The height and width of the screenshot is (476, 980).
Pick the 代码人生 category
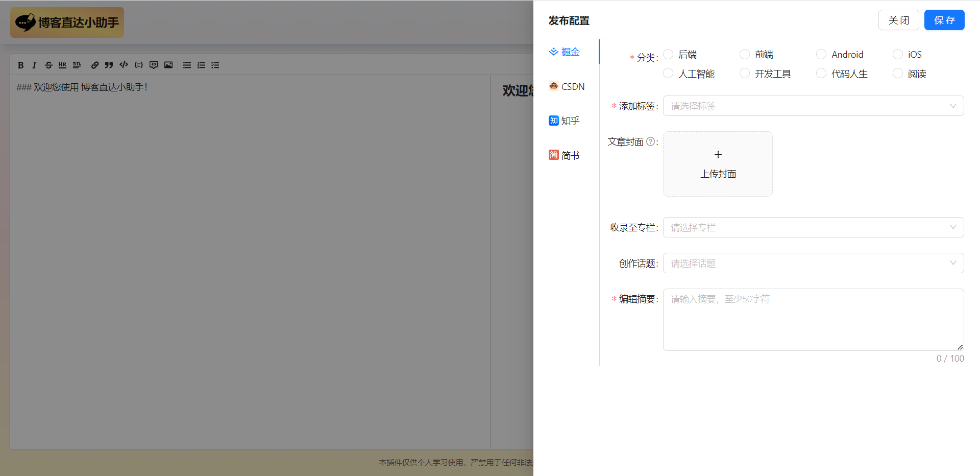click(821, 74)
